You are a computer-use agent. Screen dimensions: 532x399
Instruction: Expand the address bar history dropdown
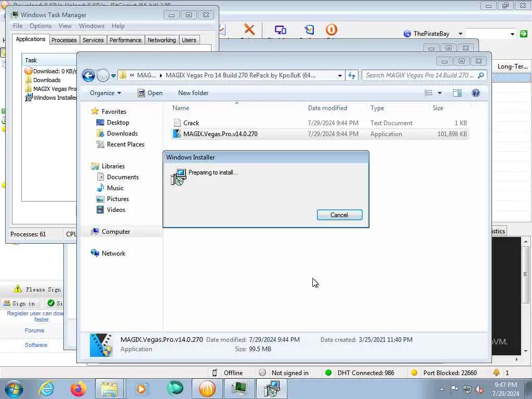point(340,76)
